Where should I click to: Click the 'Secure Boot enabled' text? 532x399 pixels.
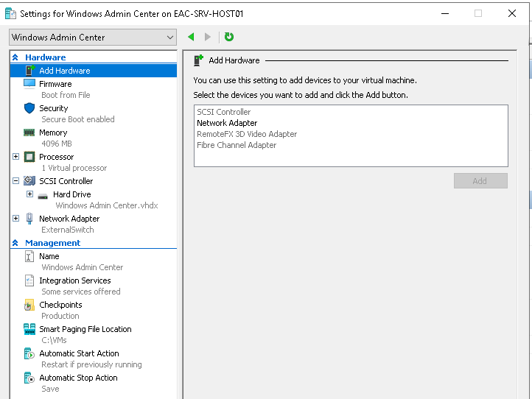(78, 119)
